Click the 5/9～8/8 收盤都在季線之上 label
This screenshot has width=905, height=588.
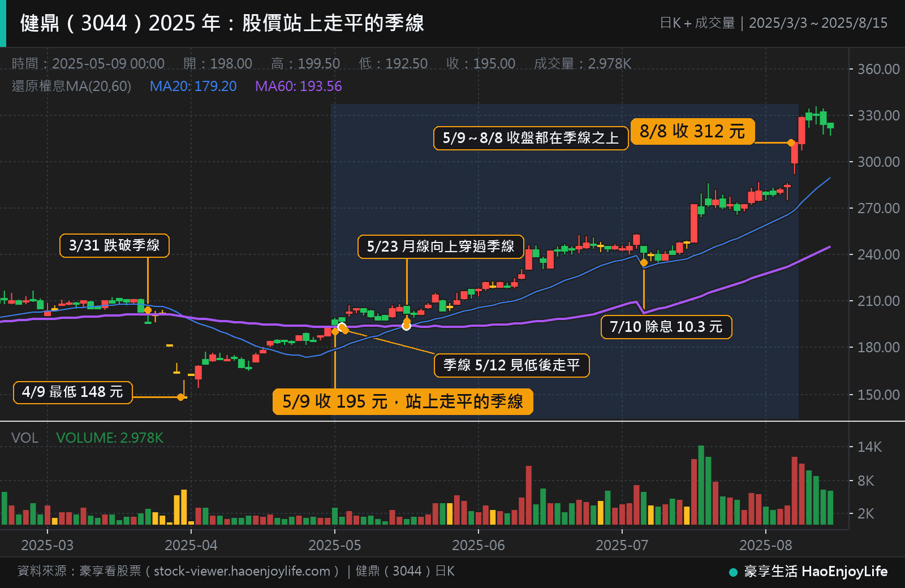pyautogui.click(x=531, y=138)
